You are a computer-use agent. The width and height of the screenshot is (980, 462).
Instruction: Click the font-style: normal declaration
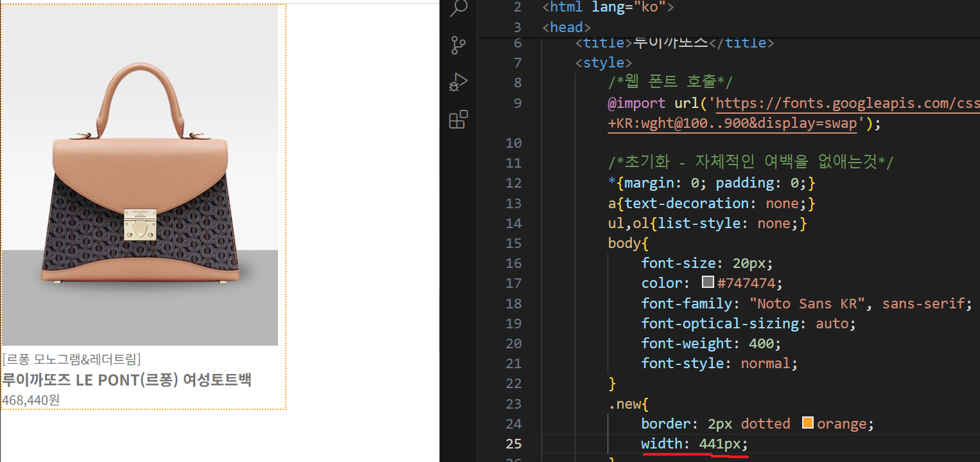719,364
